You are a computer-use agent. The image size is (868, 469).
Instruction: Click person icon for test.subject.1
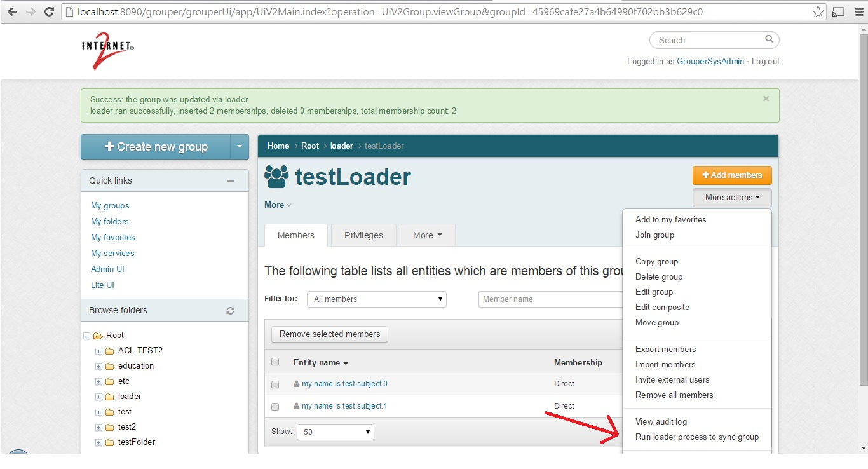point(296,406)
